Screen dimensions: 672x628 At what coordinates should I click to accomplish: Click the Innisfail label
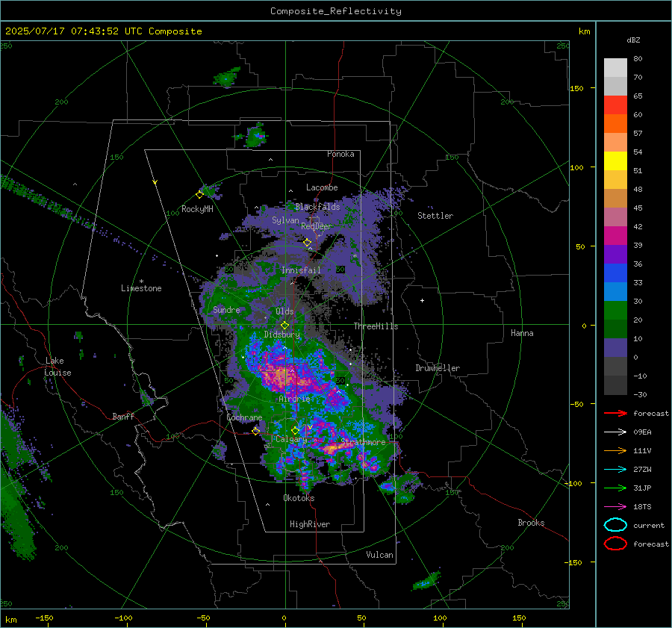[x=301, y=270]
